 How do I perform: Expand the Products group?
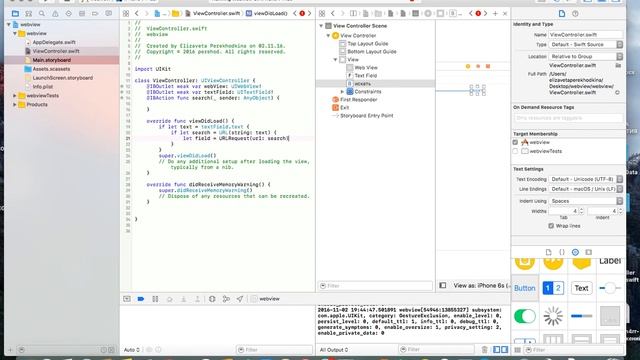click(x=15, y=104)
